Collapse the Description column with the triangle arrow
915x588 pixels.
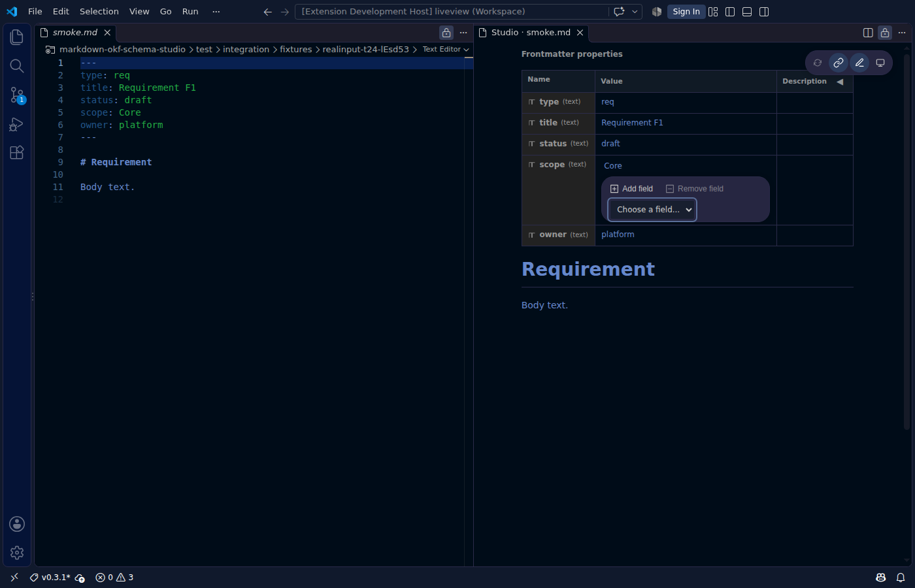coord(840,82)
